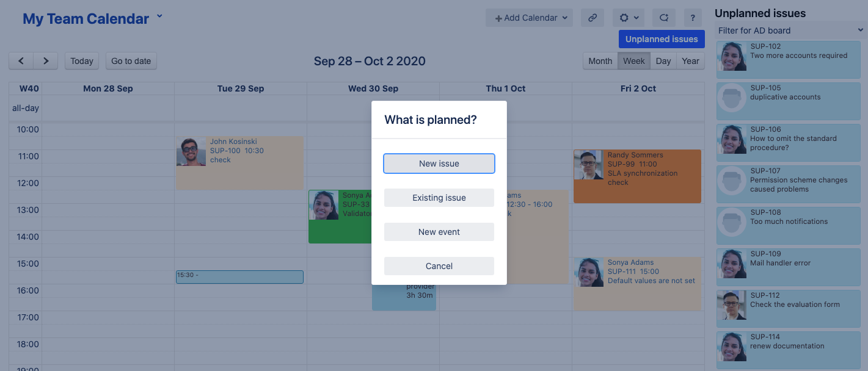Click the refresh calendar icon
868x371 pixels.
[x=664, y=18]
